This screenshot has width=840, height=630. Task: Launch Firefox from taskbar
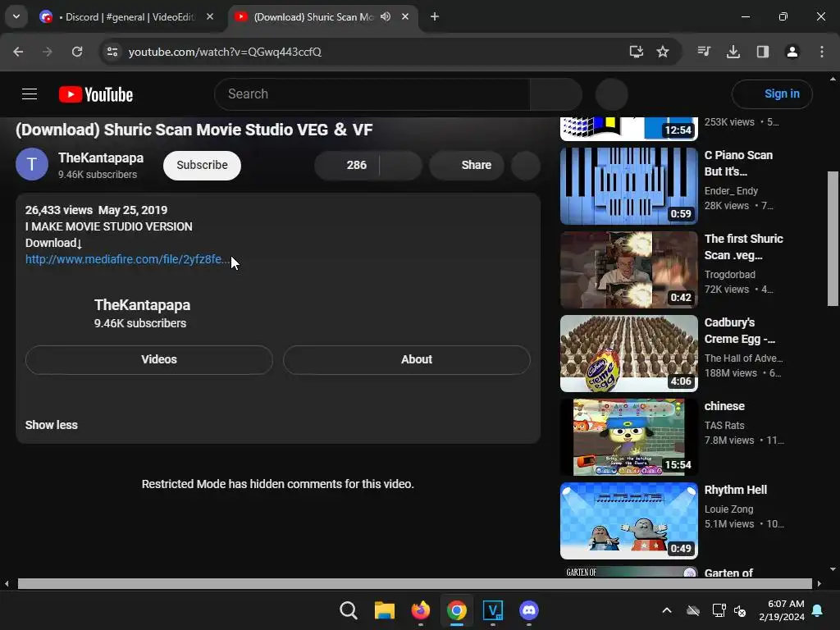(421, 610)
